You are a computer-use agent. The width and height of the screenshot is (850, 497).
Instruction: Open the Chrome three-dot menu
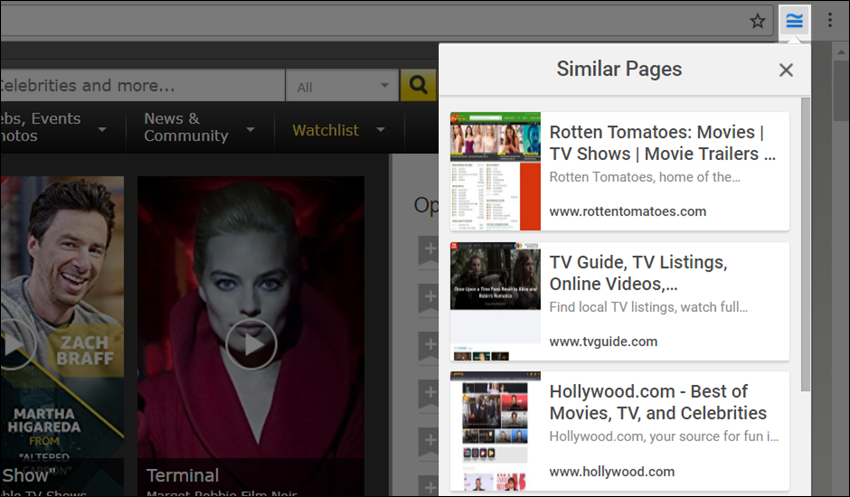point(829,21)
